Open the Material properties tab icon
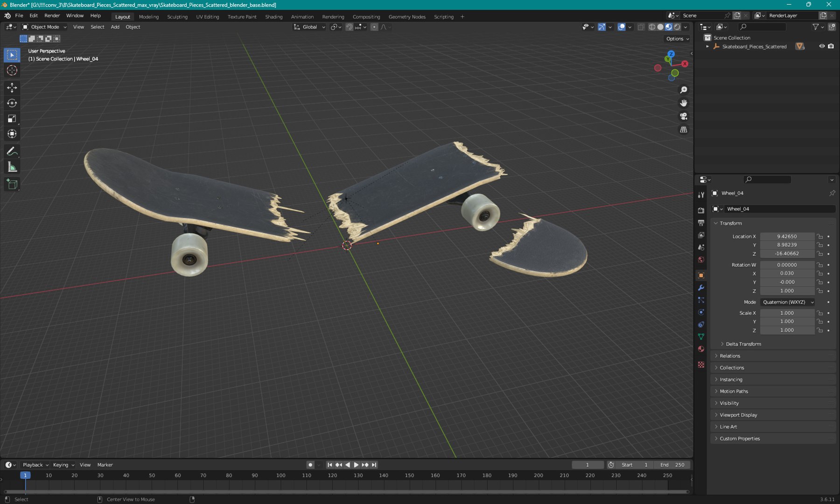This screenshot has height=504, width=840. click(x=701, y=349)
